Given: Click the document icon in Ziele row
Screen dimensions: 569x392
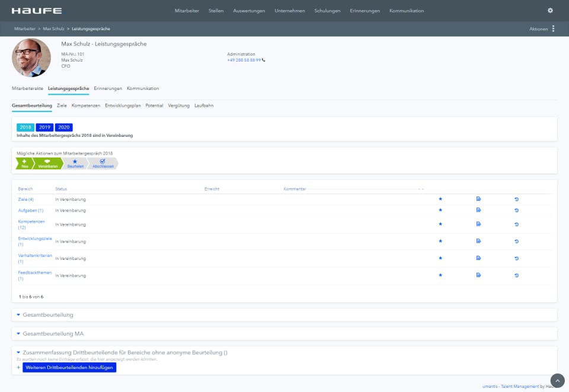Looking at the screenshot, I should pyautogui.click(x=478, y=199).
